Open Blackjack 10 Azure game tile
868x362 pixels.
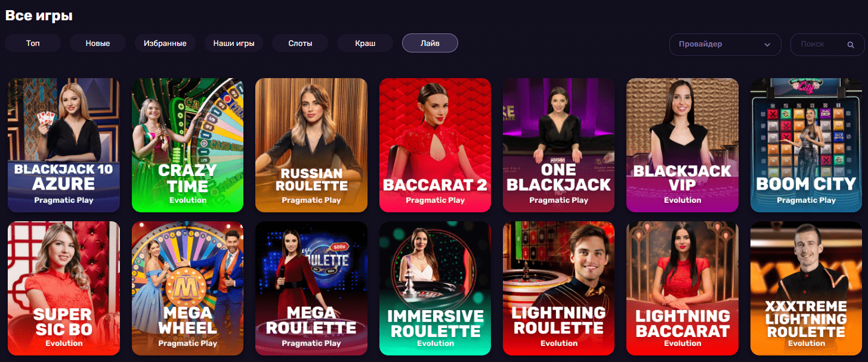click(64, 145)
